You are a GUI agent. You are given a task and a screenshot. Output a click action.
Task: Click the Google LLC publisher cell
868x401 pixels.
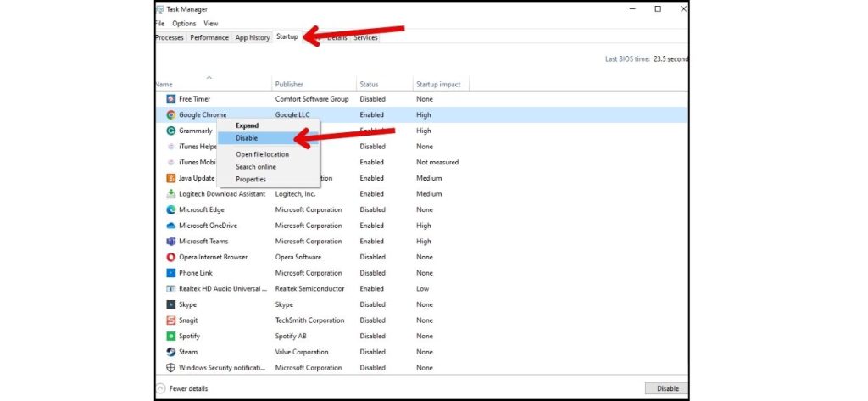(x=292, y=115)
